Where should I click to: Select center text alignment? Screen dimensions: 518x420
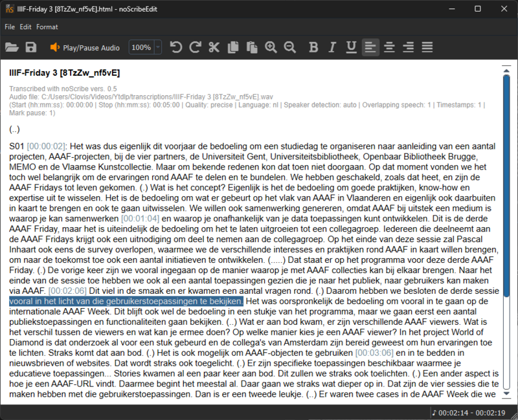pyautogui.click(x=388, y=47)
